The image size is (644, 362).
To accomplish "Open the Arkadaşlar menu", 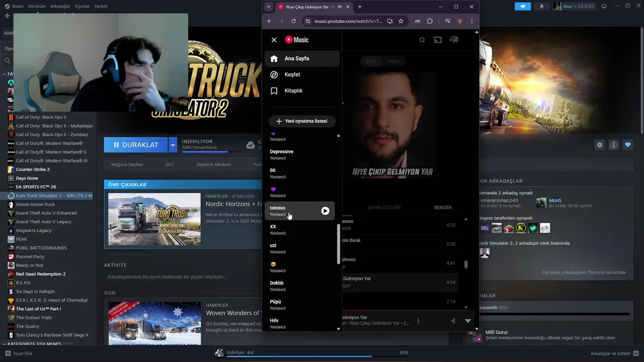I will pyautogui.click(x=60, y=6).
